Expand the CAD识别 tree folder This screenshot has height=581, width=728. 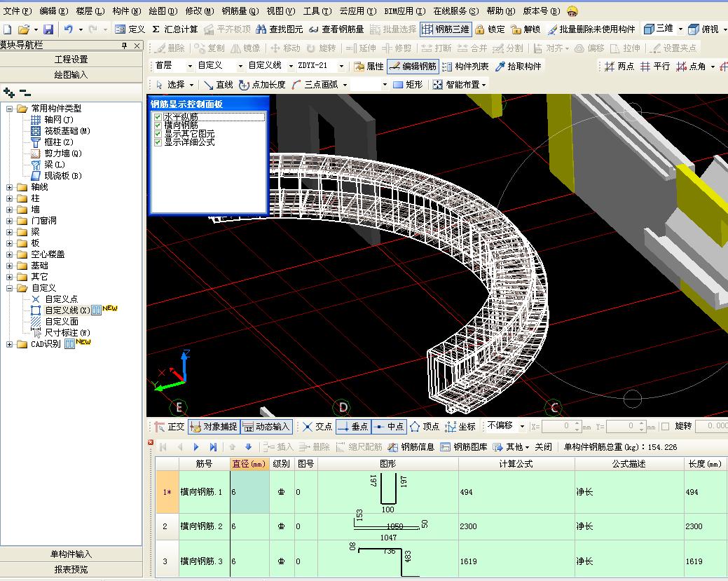pyautogui.click(x=9, y=345)
